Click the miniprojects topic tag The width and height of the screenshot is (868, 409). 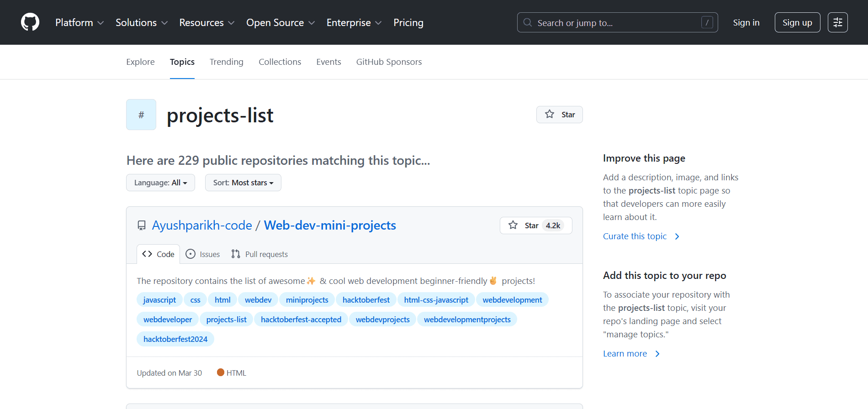[x=307, y=300]
